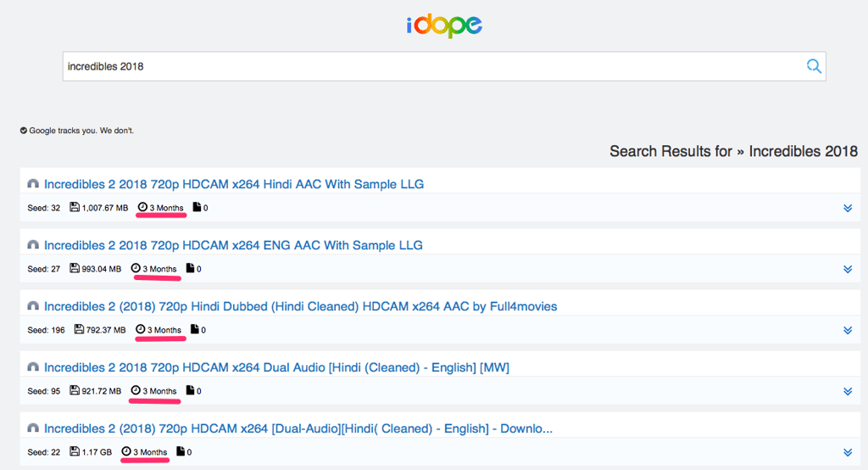Click the 921.72 MB size text
The image size is (868, 470).
coord(102,391)
